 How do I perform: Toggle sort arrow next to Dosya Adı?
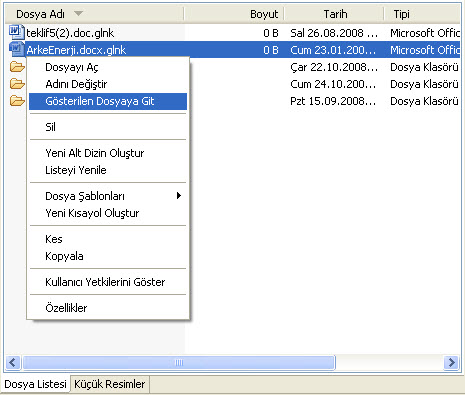(78, 14)
